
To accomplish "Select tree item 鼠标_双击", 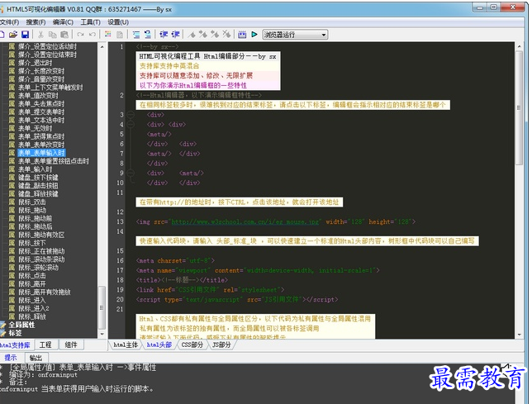I will [x=32, y=202].
